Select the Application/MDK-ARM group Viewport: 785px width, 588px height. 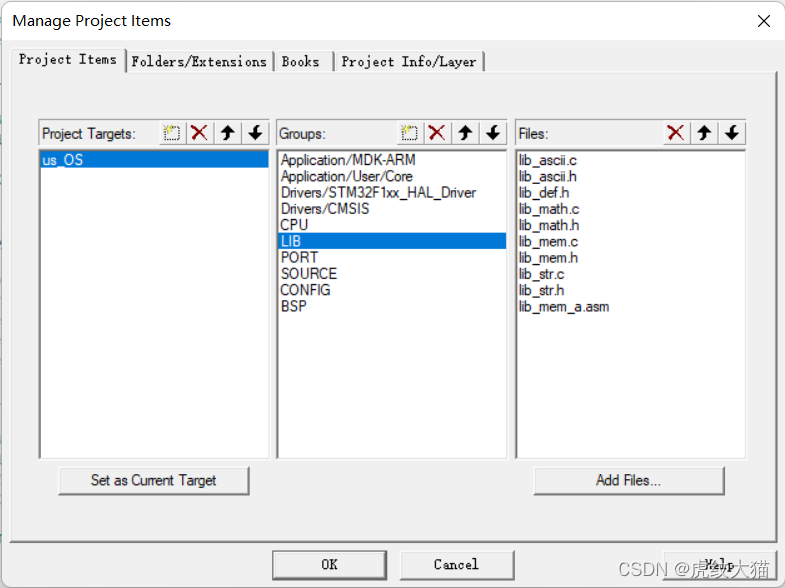click(x=391, y=160)
